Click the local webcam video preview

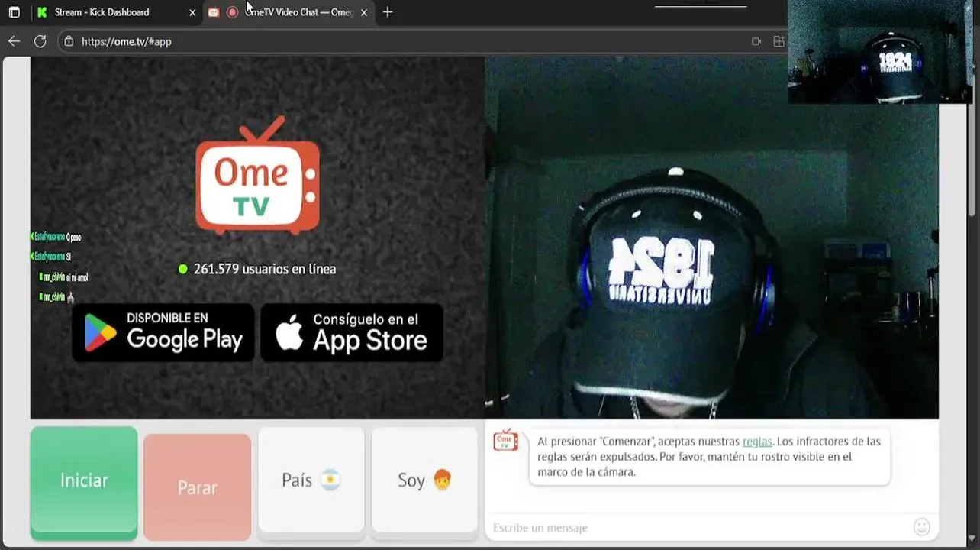[711, 238]
